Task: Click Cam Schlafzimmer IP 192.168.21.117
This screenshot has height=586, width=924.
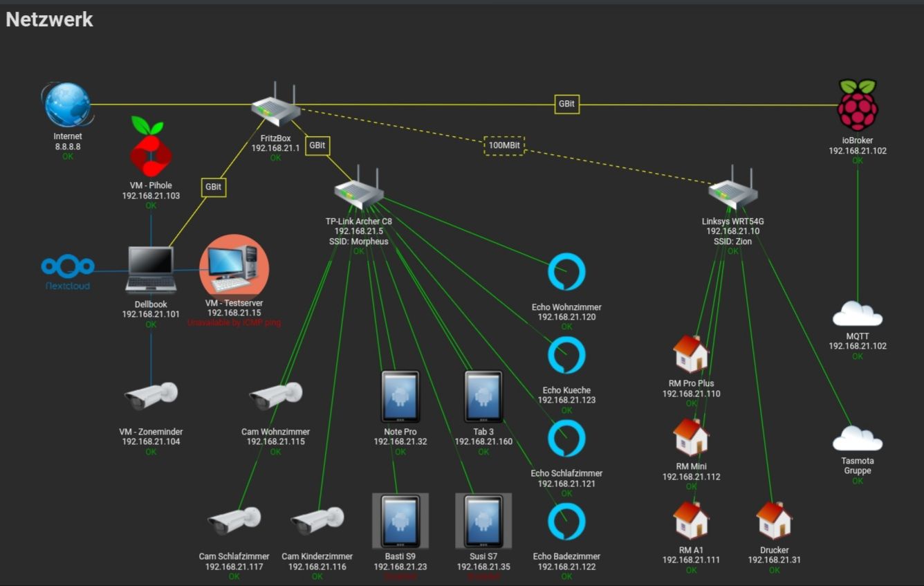Action: coord(234,567)
